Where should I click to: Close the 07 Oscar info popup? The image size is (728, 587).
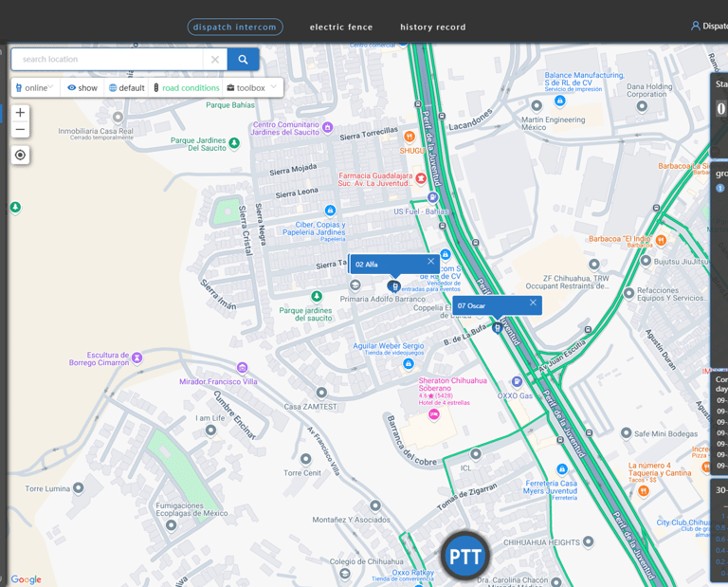coord(533,303)
